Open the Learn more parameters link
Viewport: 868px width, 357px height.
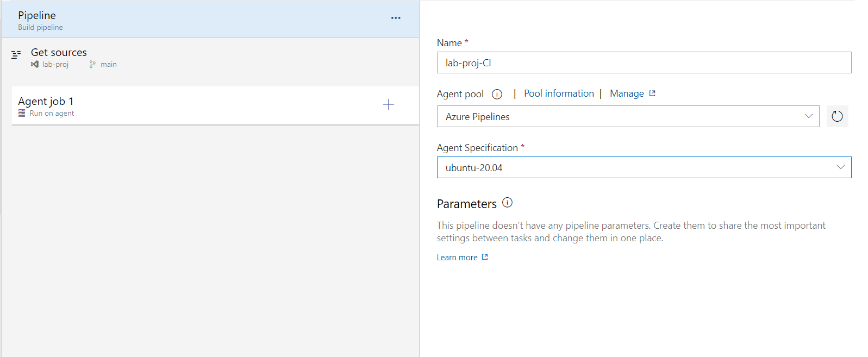[x=457, y=258]
